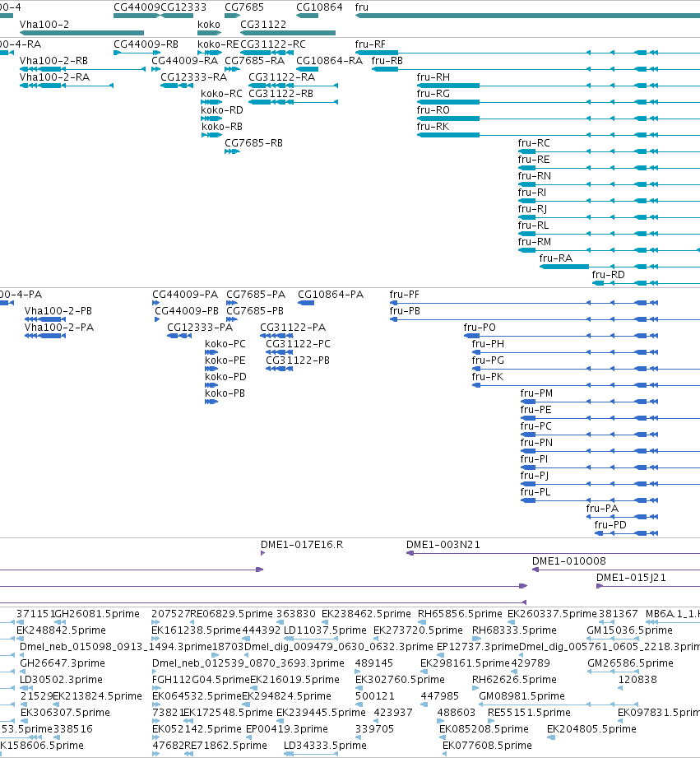700x758 pixels.
Task: Open protein fru-PL
Action: [x=535, y=491]
